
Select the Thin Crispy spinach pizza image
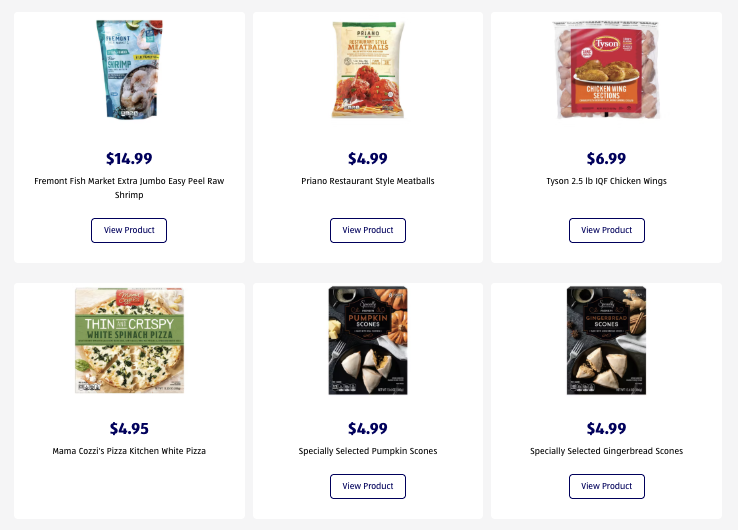(x=129, y=340)
